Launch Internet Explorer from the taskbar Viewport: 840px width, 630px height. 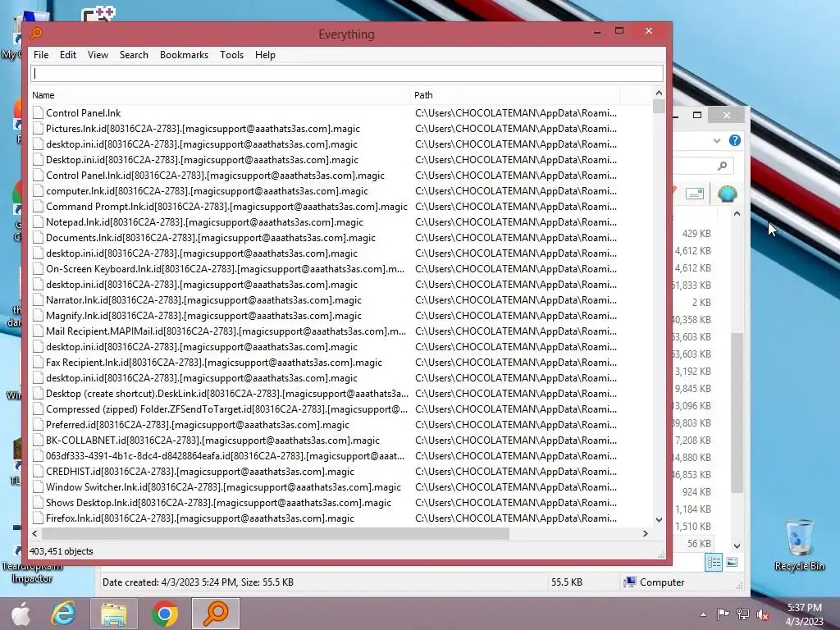click(63, 614)
